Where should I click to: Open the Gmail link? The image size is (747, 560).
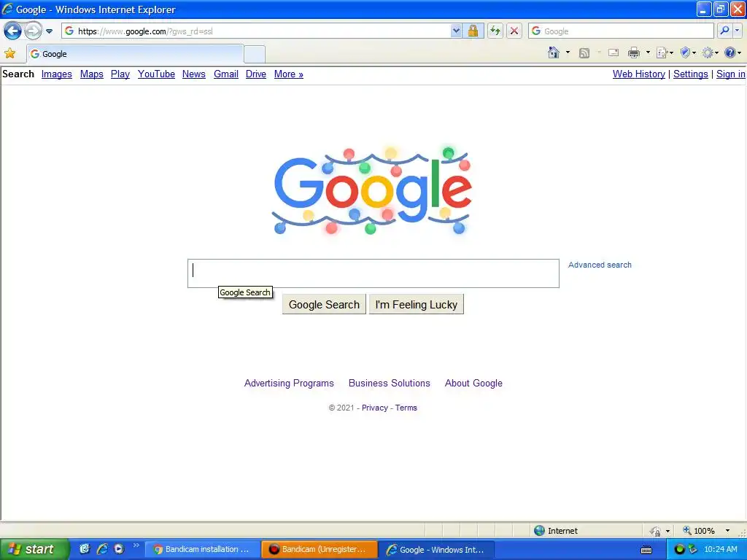(x=226, y=74)
